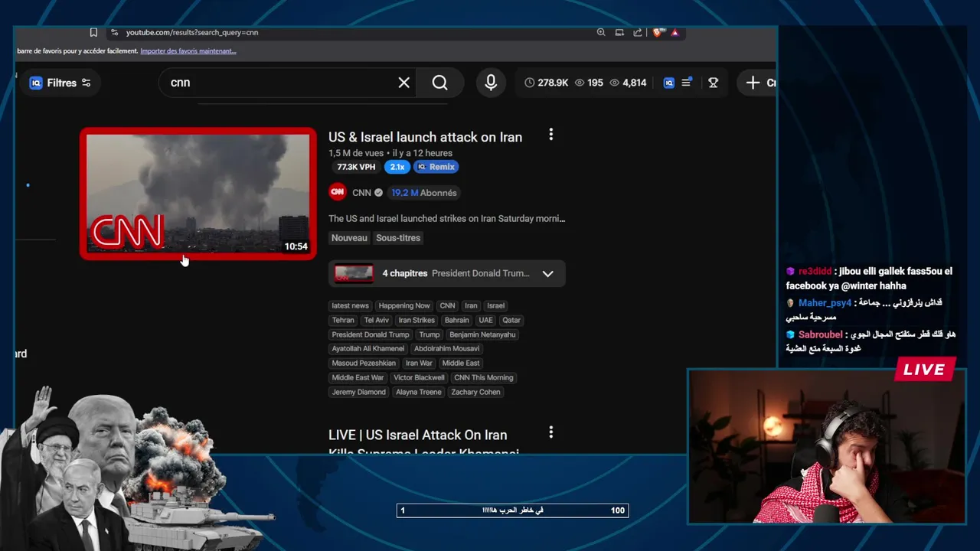980x551 pixels.
Task: Open the Filtres button
Action: [x=60, y=83]
